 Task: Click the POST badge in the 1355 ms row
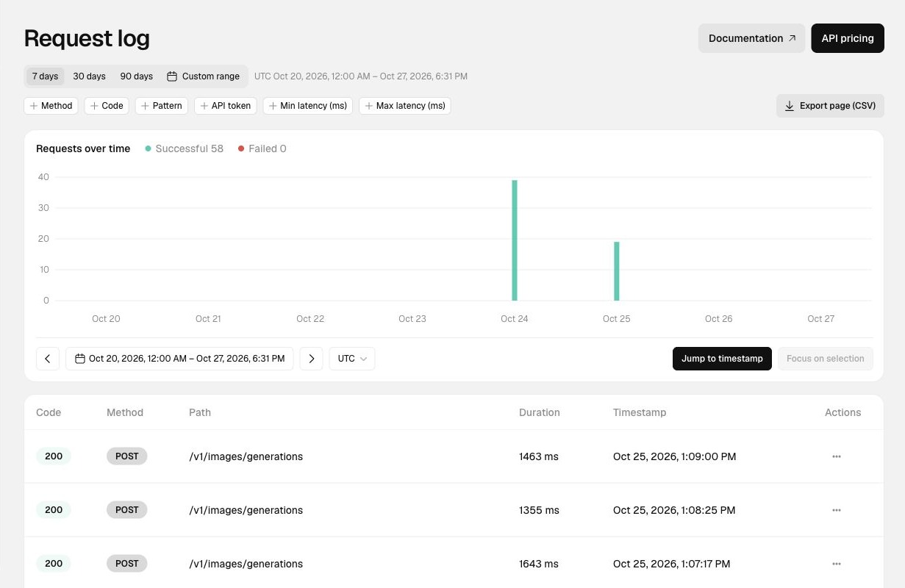click(x=127, y=510)
